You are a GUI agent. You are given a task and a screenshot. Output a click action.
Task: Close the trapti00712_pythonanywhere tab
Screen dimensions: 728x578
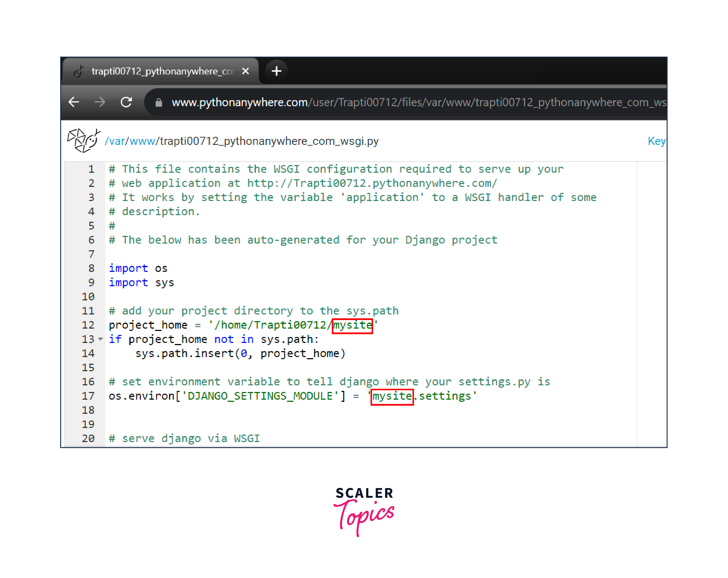246,71
